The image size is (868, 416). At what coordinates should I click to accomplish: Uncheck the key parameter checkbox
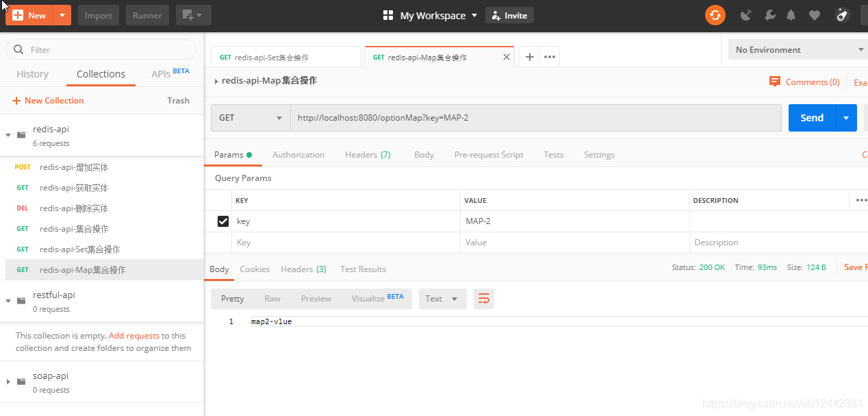pos(222,221)
